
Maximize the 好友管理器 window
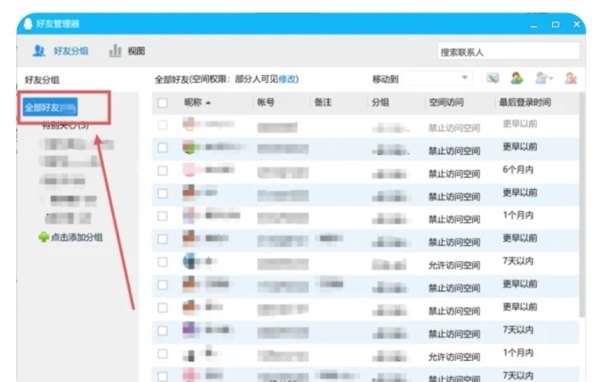tap(555, 25)
